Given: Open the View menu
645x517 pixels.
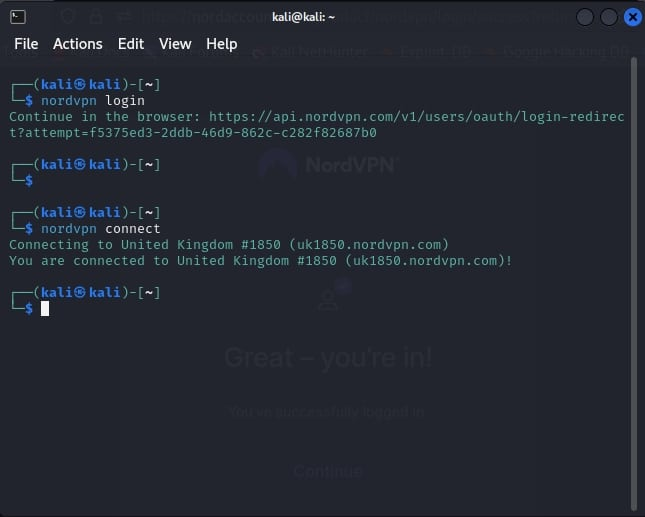Looking at the screenshot, I should tap(175, 44).
